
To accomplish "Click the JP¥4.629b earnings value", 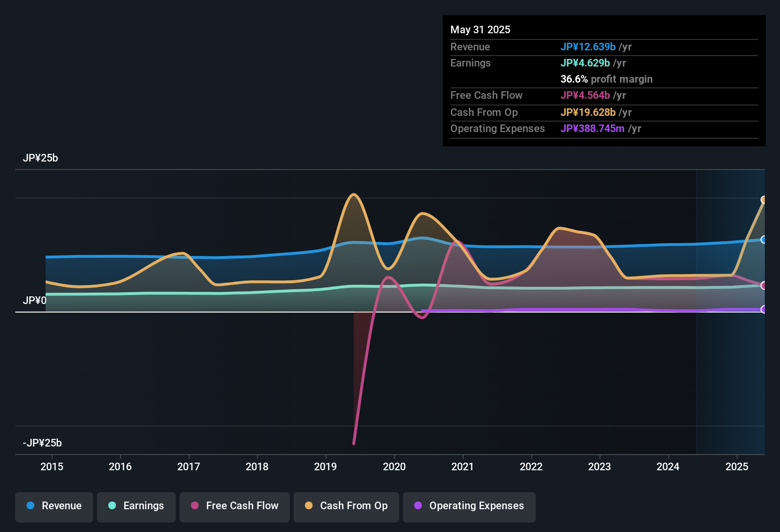I will [x=585, y=63].
